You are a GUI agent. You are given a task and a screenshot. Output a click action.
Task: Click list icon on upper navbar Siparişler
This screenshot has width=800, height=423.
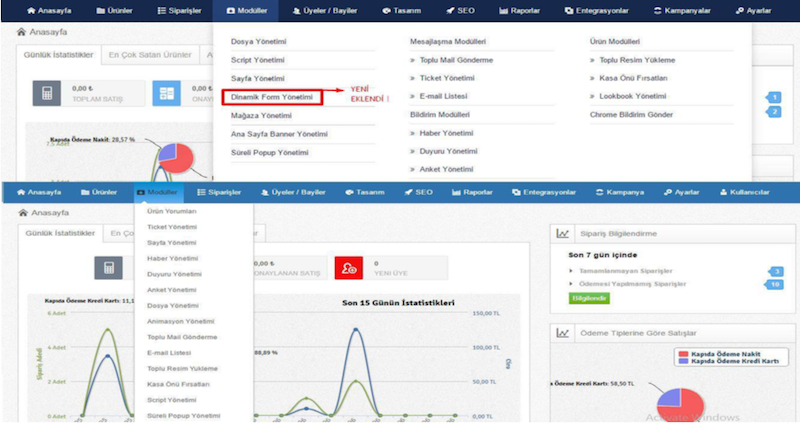click(161, 11)
